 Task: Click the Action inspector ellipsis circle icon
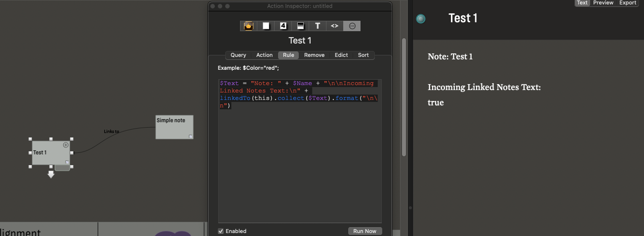coord(352,26)
